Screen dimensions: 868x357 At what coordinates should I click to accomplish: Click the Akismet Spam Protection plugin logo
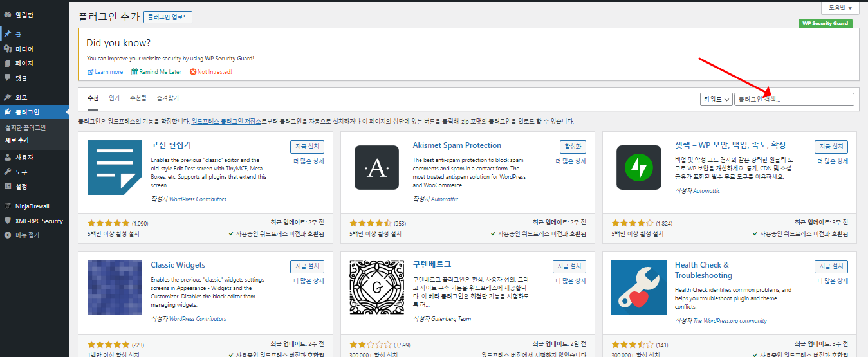pos(376,167)
